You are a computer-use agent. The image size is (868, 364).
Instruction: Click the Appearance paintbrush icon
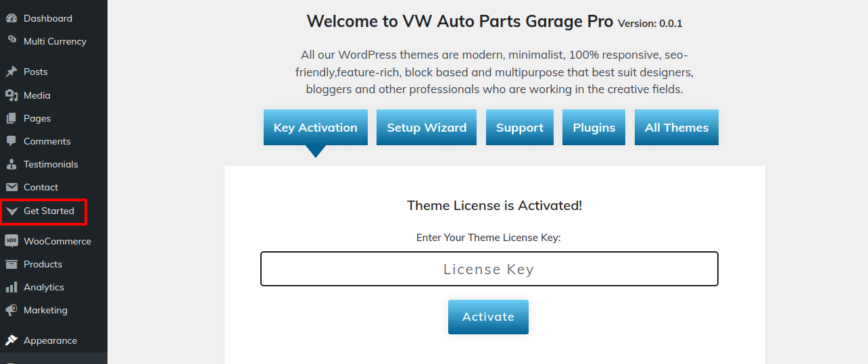tap(11, 340)
